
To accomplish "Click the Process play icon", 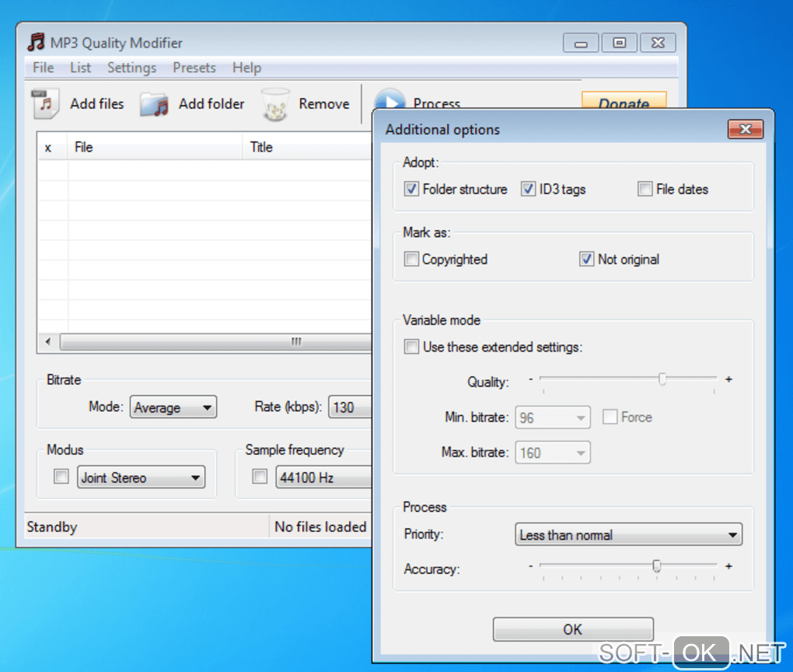I will [390, 99].
